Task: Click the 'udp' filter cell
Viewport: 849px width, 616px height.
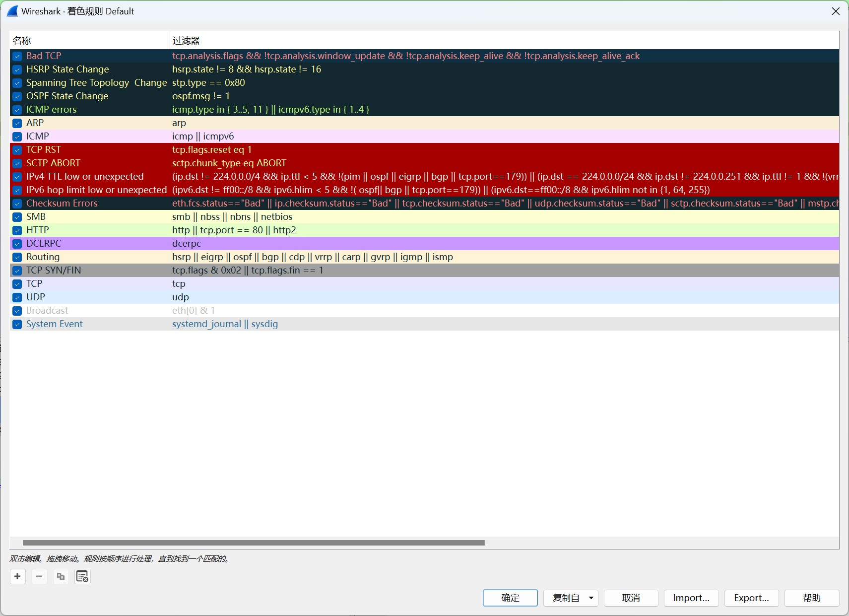Action: click(x=181, y=297)
